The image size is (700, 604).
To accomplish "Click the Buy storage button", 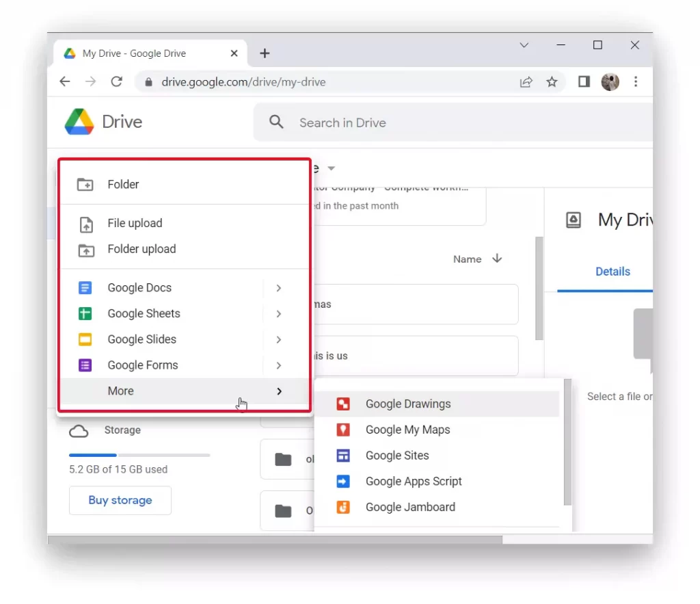I will [120, 500].
